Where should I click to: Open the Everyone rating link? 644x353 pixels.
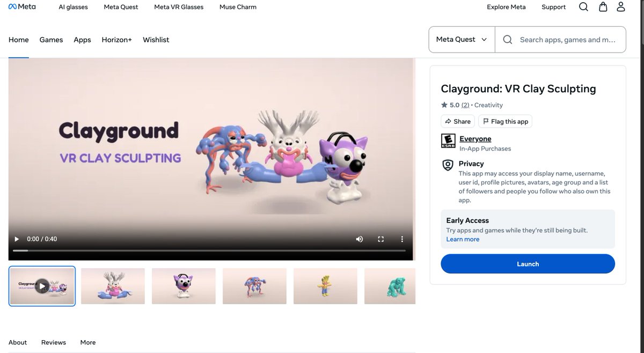[475, 139]
